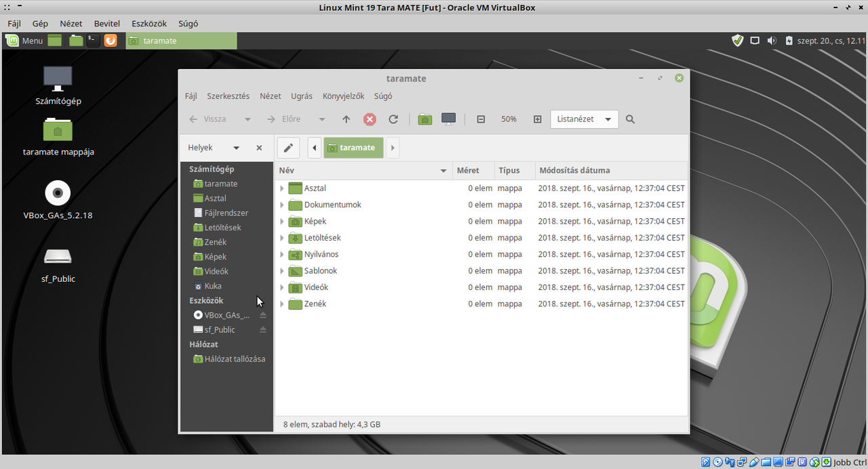Open the Nézet menu in file manager
The height and width of the screenshot is (469, 868).
coord(271,96)
